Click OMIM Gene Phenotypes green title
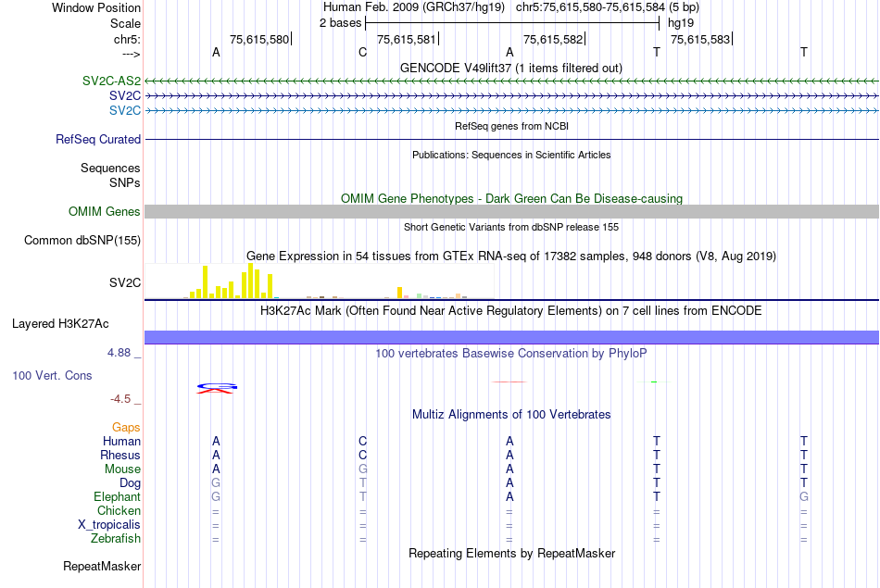880x588 pixels. tap(512, 198)
